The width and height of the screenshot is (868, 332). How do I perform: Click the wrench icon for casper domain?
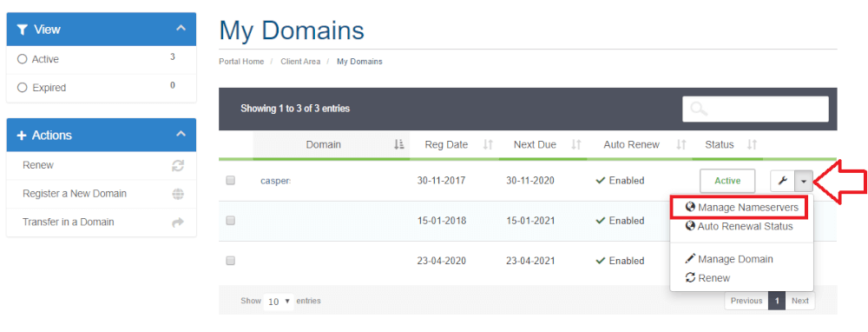click(782, 181)
